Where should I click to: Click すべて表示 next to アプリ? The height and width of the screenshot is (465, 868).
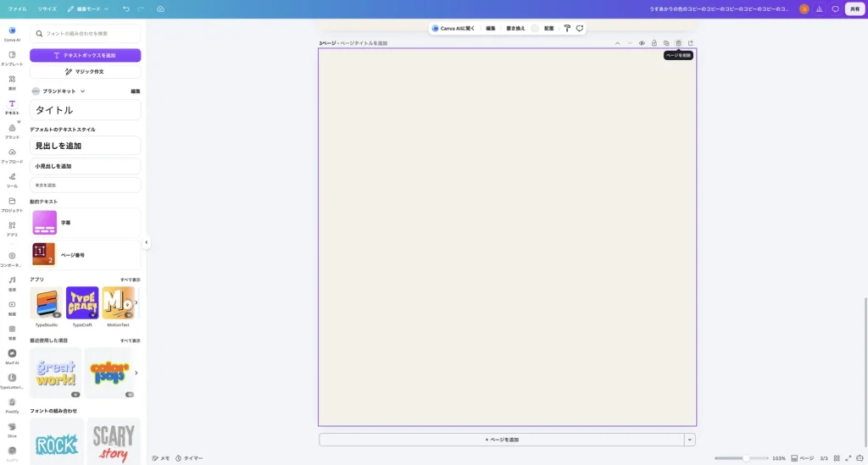point(130,280)
